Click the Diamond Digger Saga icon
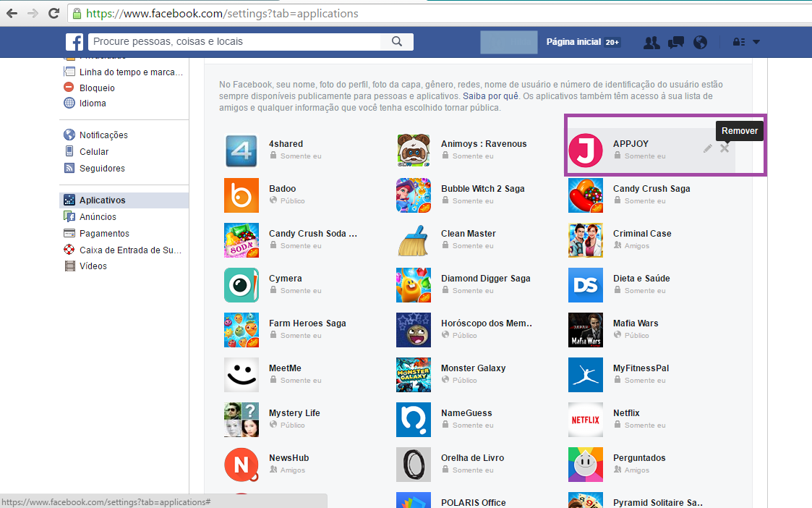Viewport: 812px width, 508px height. [414, 285]
